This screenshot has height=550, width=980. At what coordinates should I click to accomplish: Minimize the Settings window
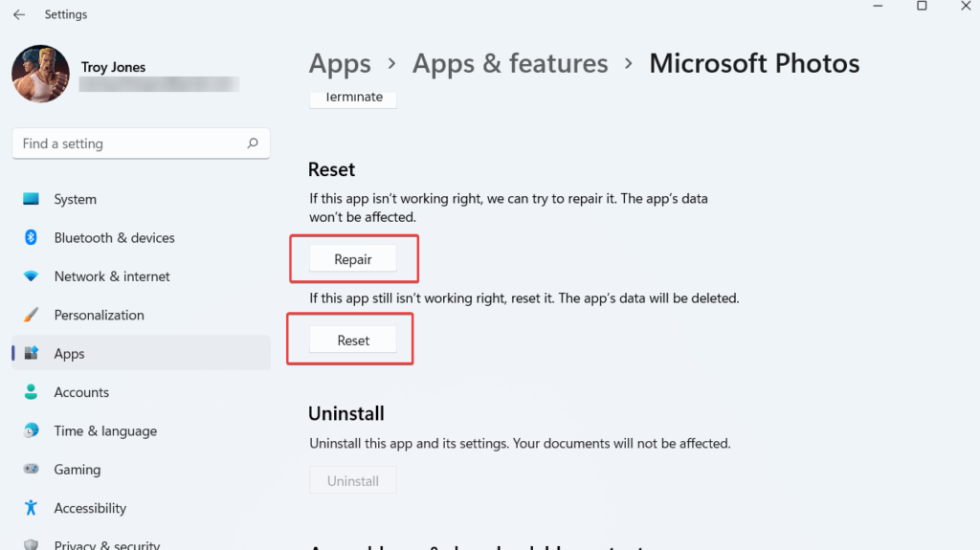879,7
